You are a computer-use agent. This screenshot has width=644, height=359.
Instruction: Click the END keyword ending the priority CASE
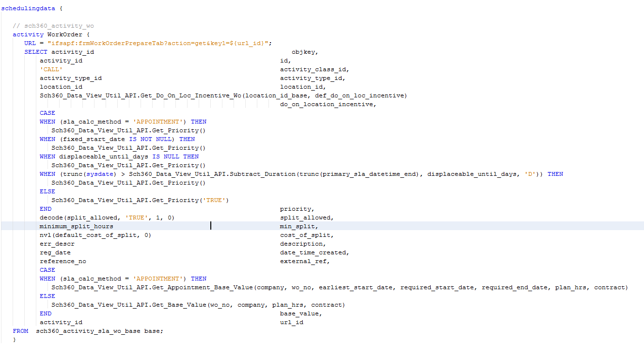coord(45,209)
